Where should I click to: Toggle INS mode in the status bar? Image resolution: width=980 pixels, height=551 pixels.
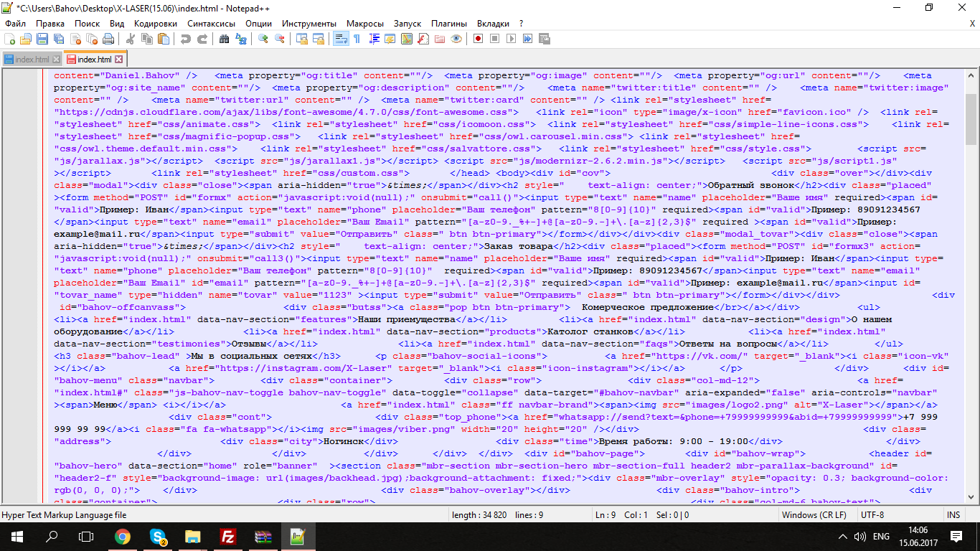[953, 515]
